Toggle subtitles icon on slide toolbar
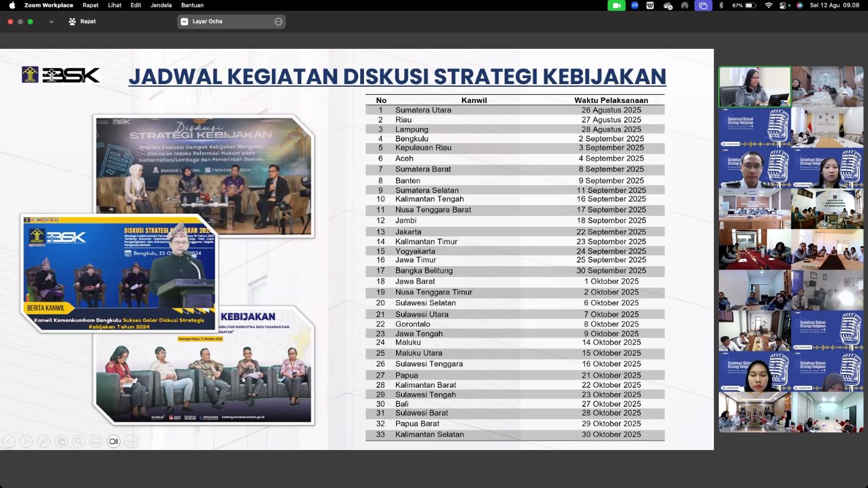868x488 pixels. (x=96, y=441)
